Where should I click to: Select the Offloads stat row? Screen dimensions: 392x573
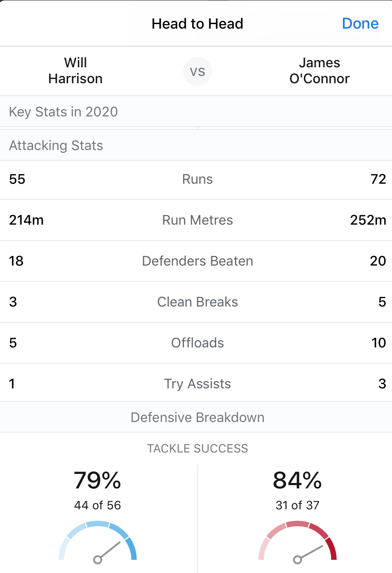[x=196, y=343]
